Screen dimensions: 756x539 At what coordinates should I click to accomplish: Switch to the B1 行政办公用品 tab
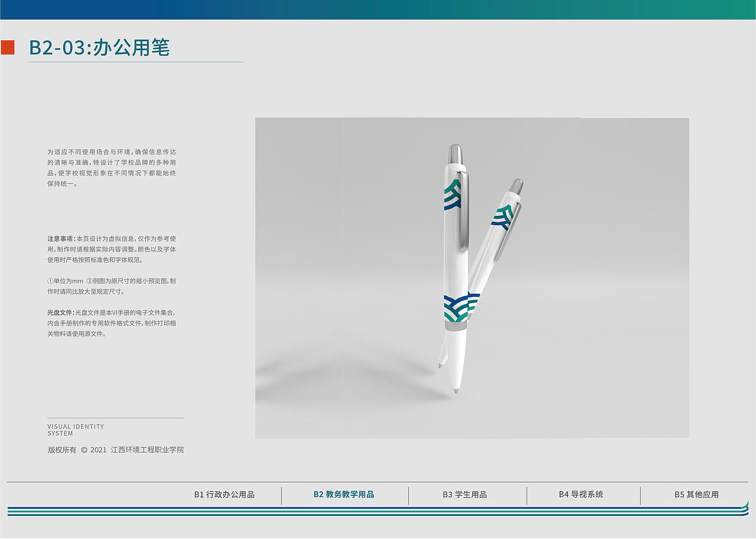point(225,495)
